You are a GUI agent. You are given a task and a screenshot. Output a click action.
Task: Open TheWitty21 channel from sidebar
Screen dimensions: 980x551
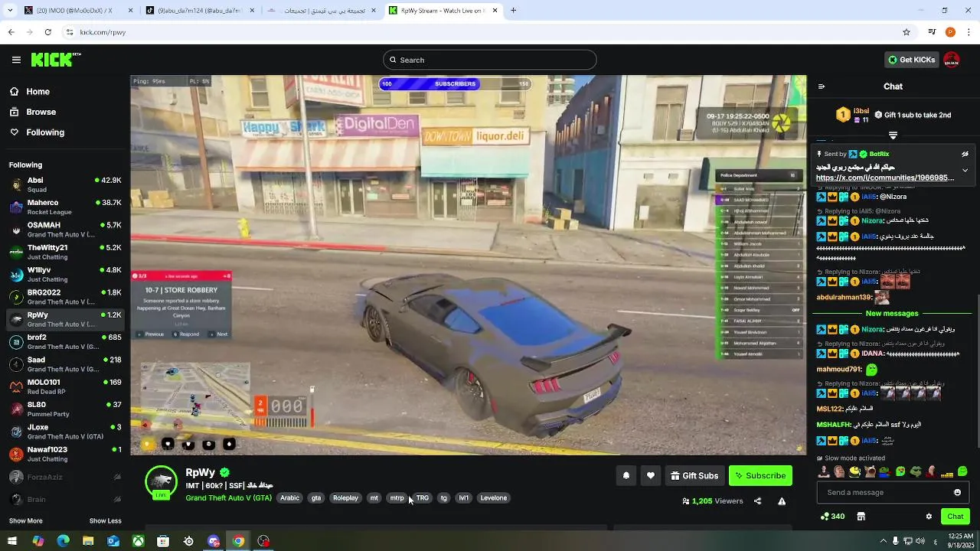[x=64, y=252]
